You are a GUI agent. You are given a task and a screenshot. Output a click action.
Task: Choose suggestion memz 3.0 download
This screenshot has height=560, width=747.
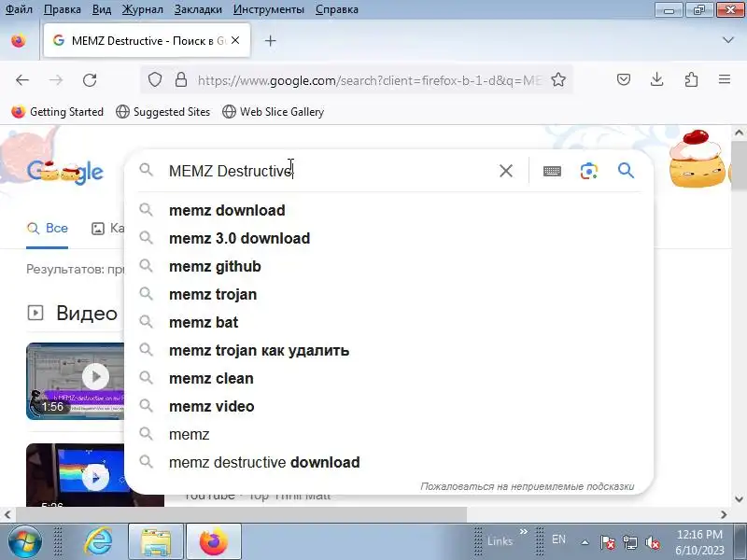pos(388,238)
